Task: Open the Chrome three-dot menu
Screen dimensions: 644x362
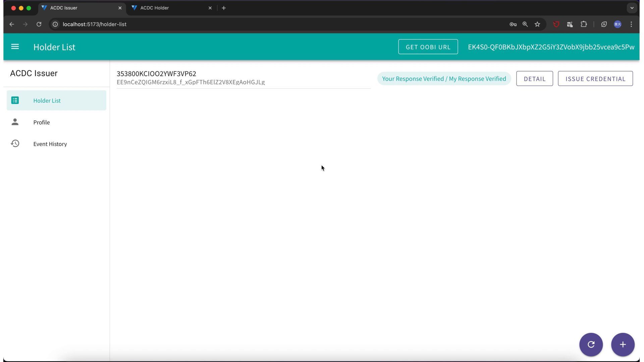Action: pos(631,24)
